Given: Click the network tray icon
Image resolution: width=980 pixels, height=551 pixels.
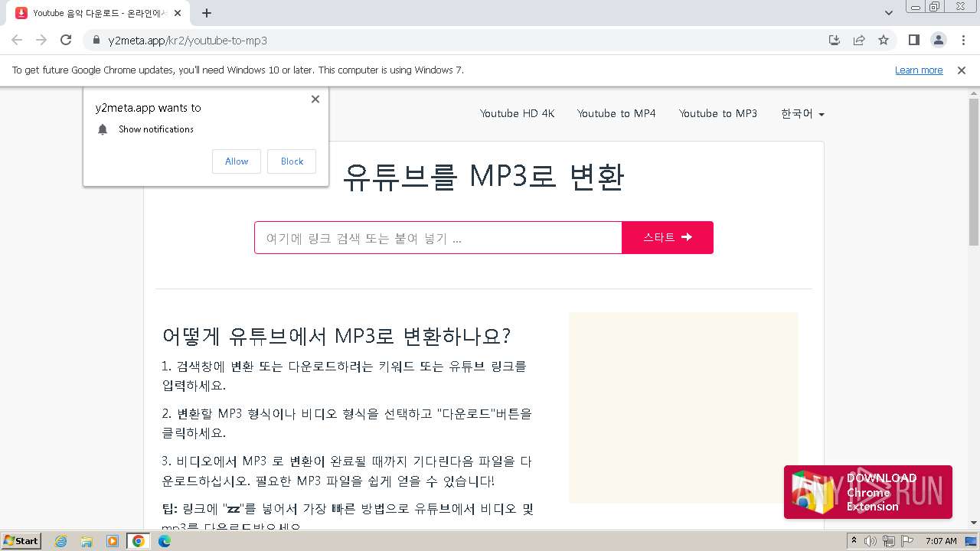Looking at the screenshot, I should [x=888, y=541].
